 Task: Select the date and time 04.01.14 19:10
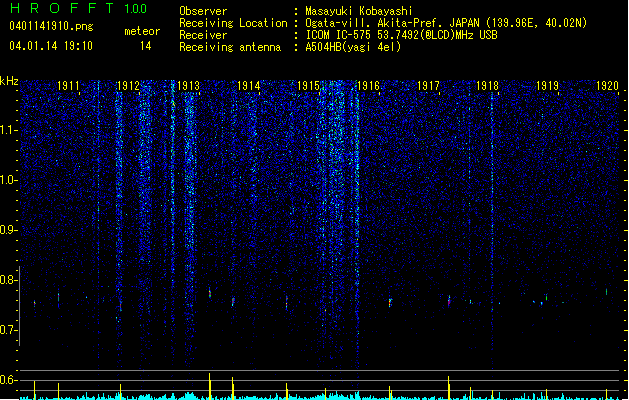tap(51, 46)
